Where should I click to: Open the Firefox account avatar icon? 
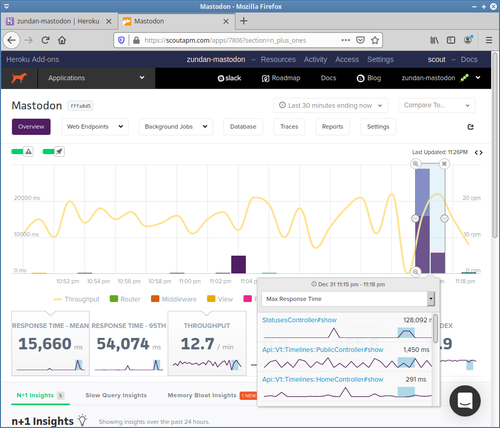[x=468, y=40]
